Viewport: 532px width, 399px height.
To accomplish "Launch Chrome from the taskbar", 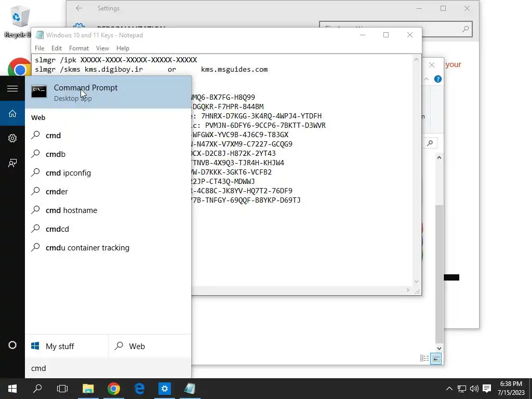I will tap(114, 389).
